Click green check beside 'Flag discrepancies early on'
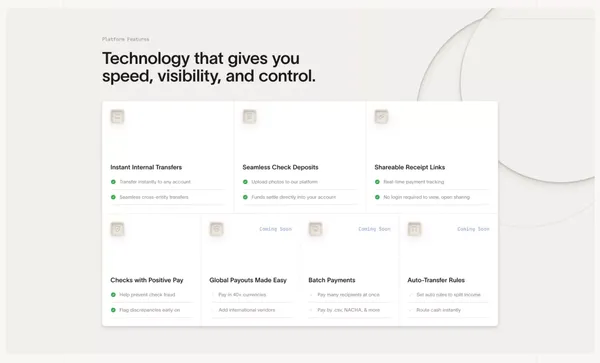The width and height of the screenshot is (600, 363). pyautogui.click(x=113, y=310)
